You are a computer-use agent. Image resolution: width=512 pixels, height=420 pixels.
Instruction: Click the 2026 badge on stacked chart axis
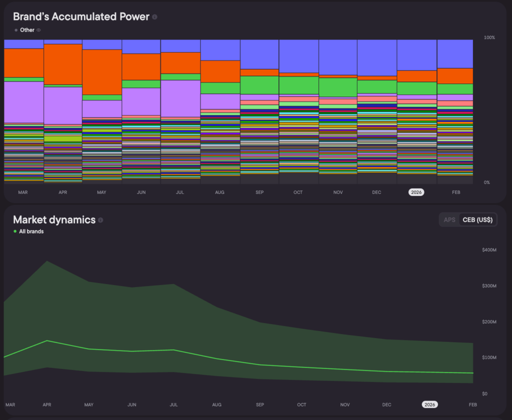tap(416, 192)
